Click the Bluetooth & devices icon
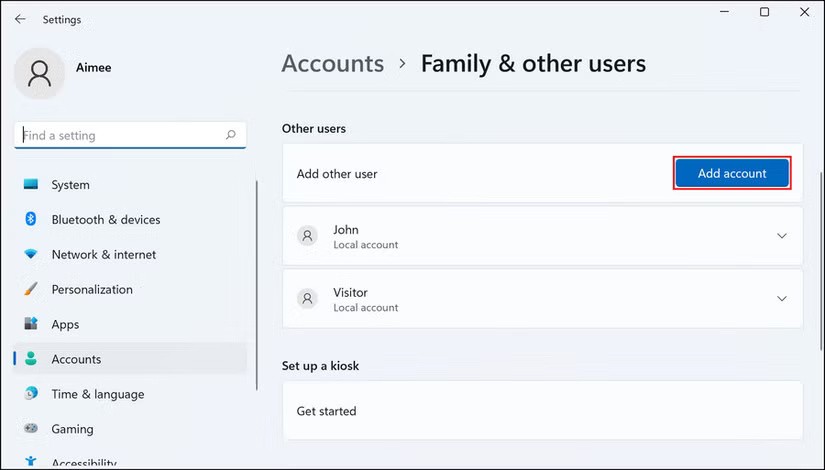825x470 pixels. tap(31, 220)
